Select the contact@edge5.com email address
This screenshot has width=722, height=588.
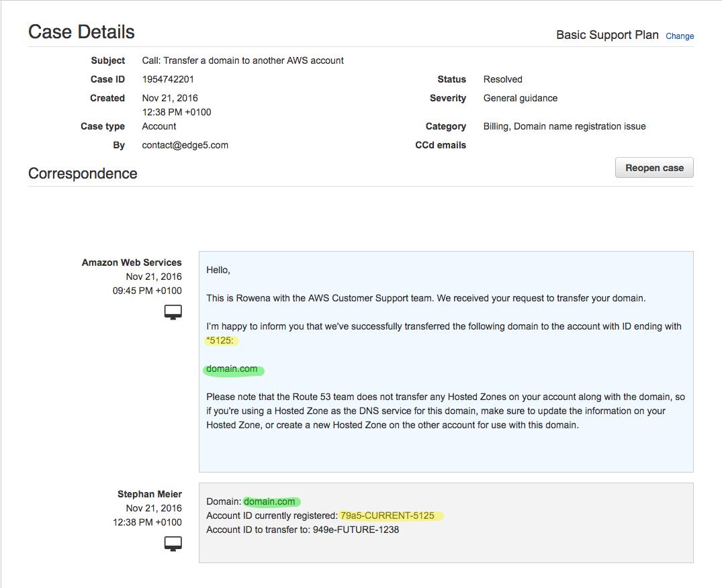[x=185, y=144]
